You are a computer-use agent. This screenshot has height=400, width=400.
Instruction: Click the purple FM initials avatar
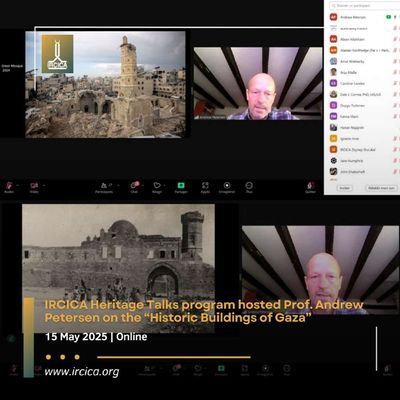333,116
